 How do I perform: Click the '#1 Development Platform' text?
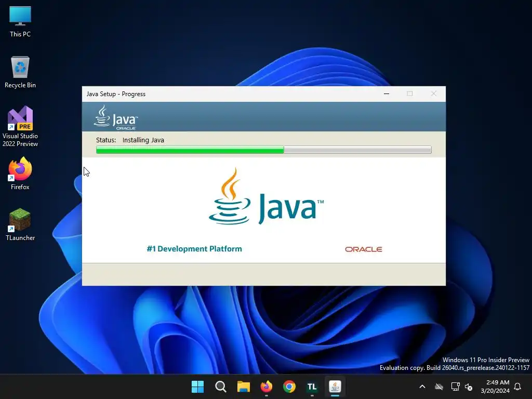click(x=194, y=249)
